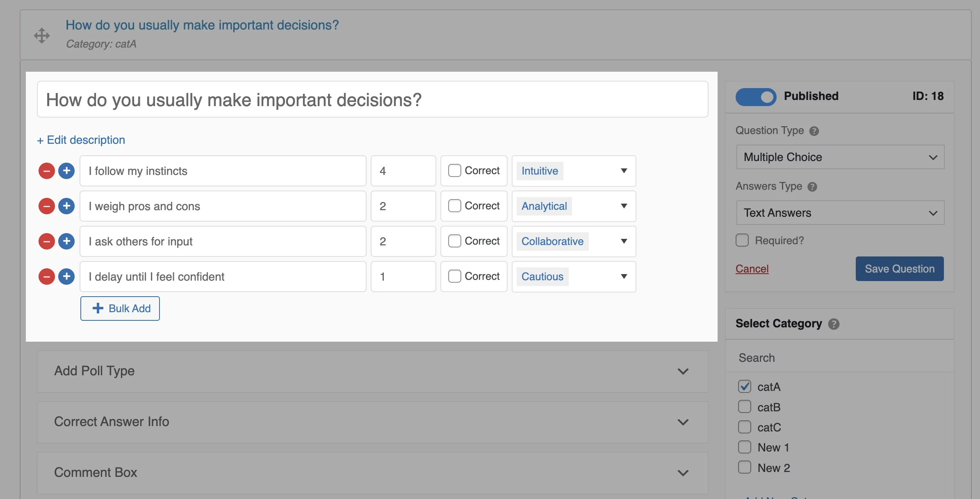Click the points field showing 4
Screen dimensions: 980x499
click(x=403, y=171)
